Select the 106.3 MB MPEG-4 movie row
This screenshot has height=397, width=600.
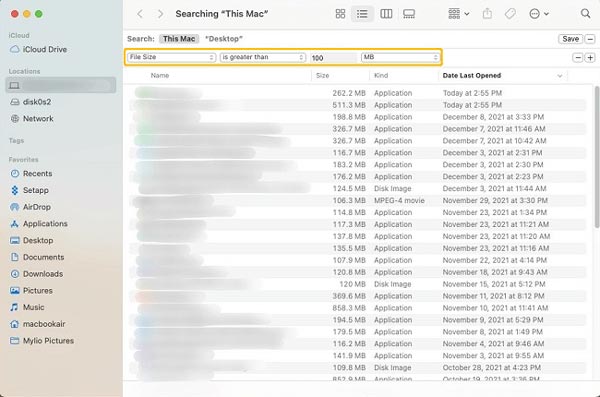tap(357, 200)
